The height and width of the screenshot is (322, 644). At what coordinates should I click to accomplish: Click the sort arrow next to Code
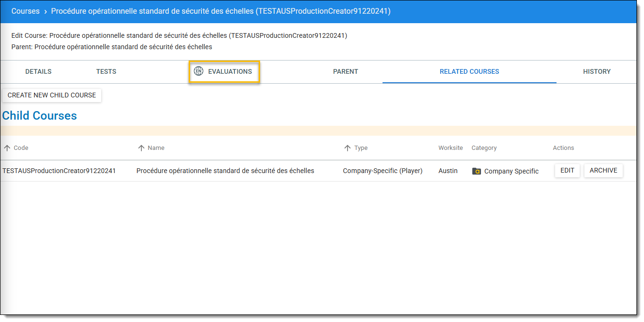(7, 148)
